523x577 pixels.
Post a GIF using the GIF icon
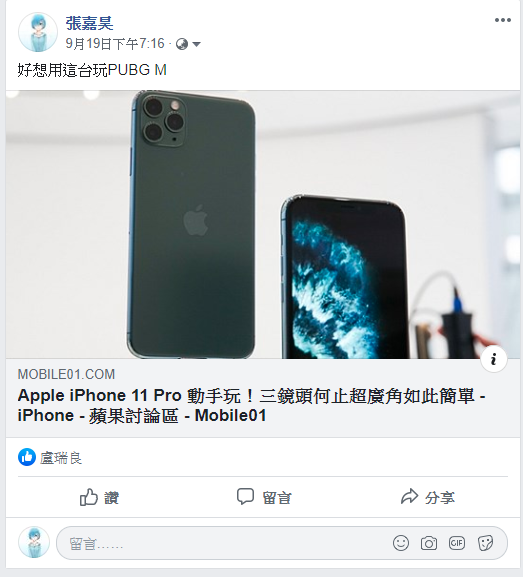[457, 543]
